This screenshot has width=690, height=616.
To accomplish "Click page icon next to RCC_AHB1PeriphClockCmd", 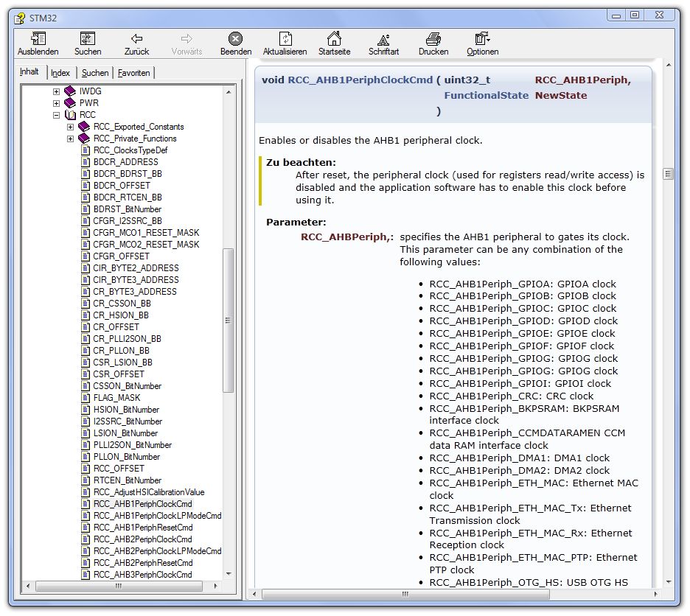I will point(86,504).
